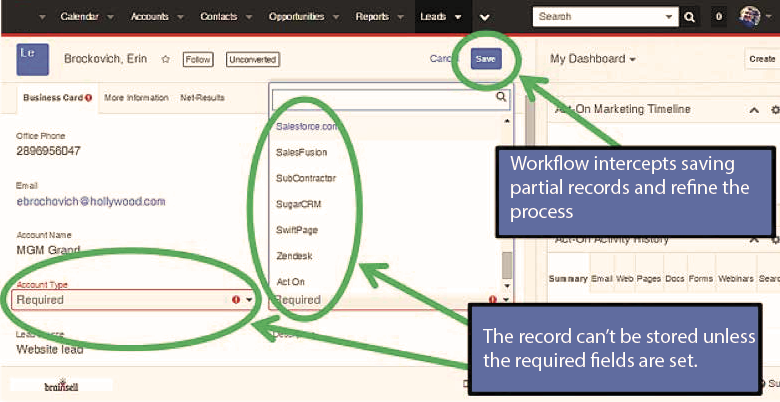Click the global Search field
Viewport: 780px width, 402px height.
pyautogui.click(x=599, y=16)
